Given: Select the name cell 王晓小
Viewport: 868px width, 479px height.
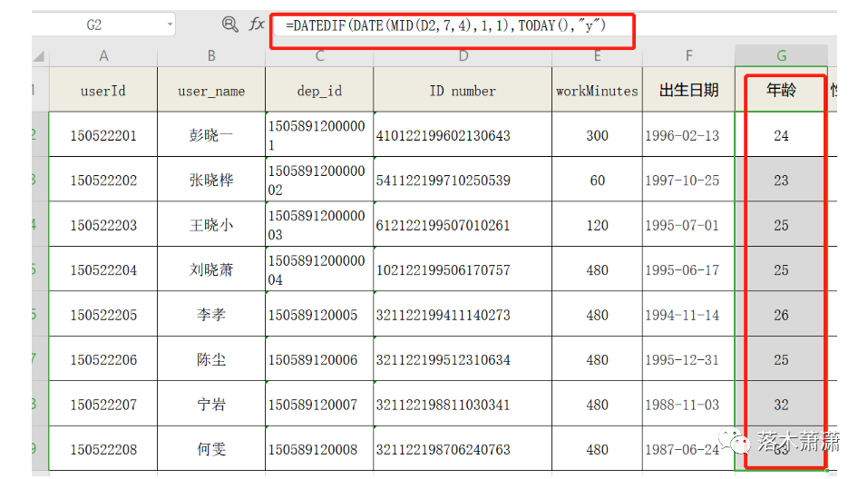Looking at the screenshot, I should click(211, 224).
